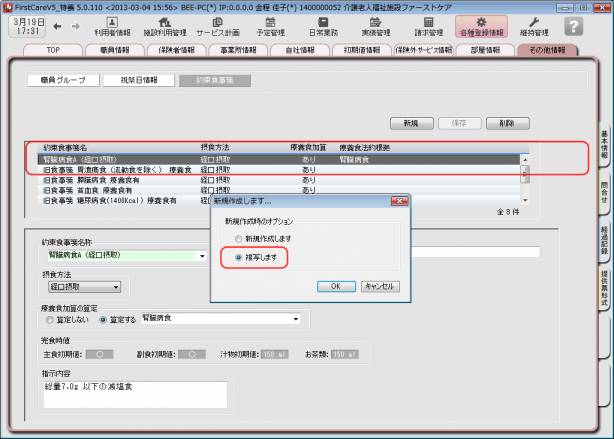Select the 新規作成します radio option
This screenshot has width=614, height=439.
pos(238,239)
